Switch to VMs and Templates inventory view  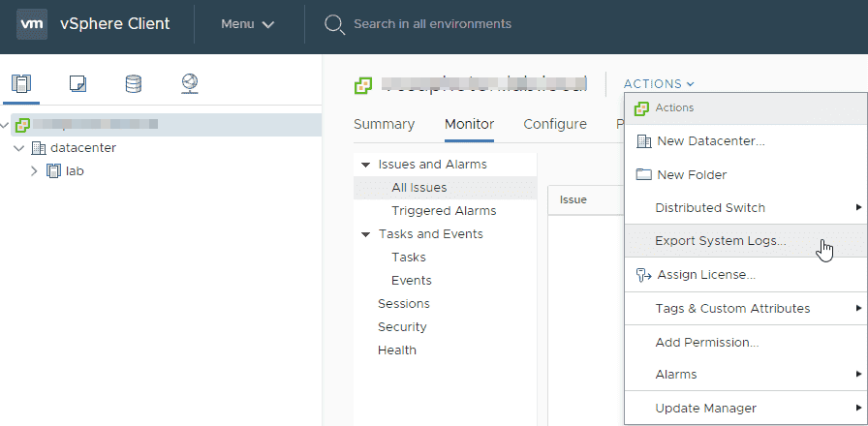[77, 83]
